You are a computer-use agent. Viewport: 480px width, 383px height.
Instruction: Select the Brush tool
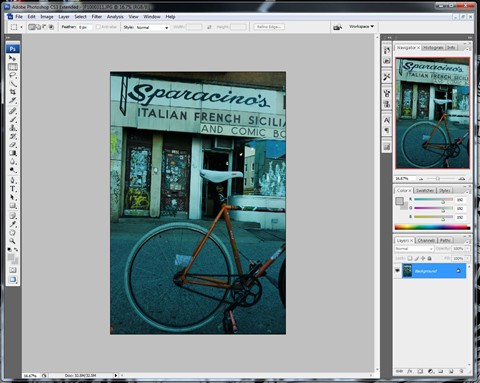(13, 119)
